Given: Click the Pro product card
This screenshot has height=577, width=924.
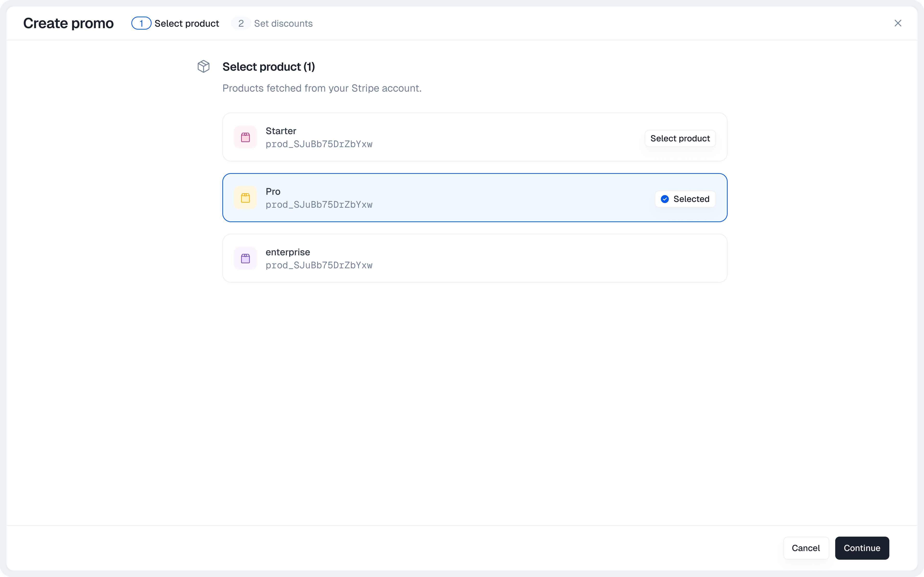Looking at the screenshot, I should [x=475, y=197].
